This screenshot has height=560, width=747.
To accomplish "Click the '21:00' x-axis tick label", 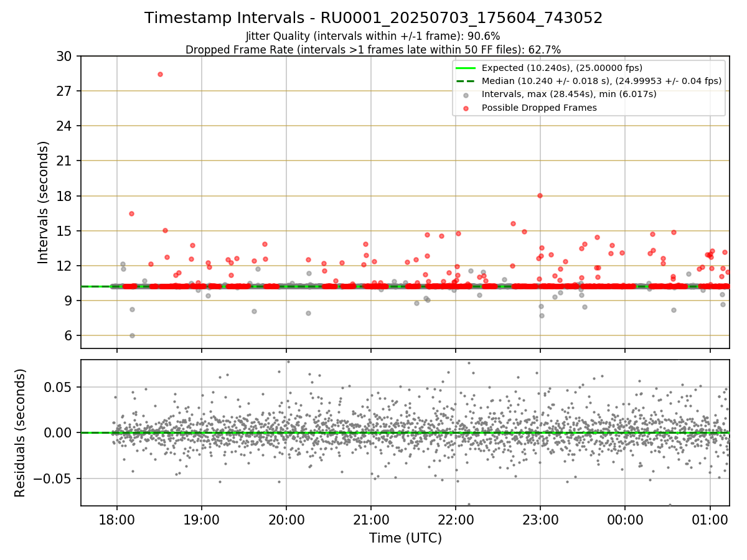I will coord(371,520).
